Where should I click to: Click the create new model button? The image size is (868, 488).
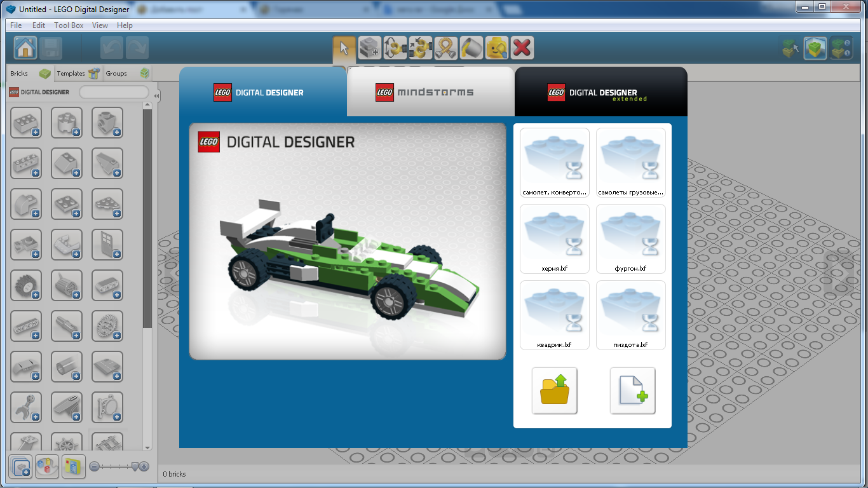pyautogui.click(x=632, y=390)
